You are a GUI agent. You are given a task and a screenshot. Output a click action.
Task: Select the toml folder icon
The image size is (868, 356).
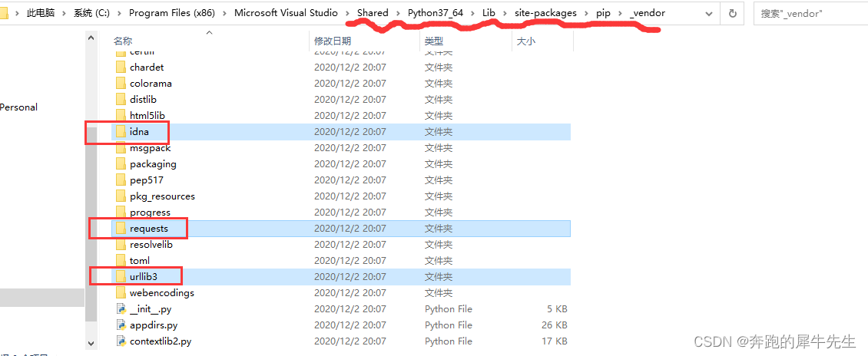pyautogui.click(x=121, y=260)
